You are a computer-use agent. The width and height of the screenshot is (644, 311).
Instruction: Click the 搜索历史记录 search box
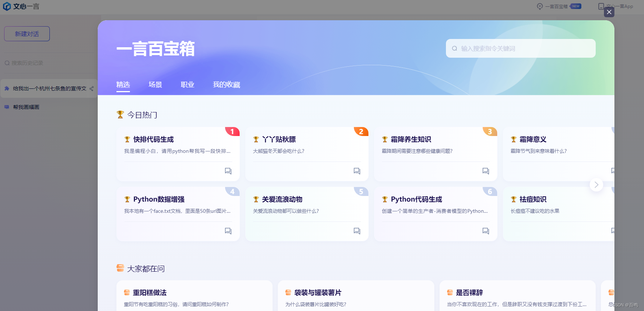49,63
